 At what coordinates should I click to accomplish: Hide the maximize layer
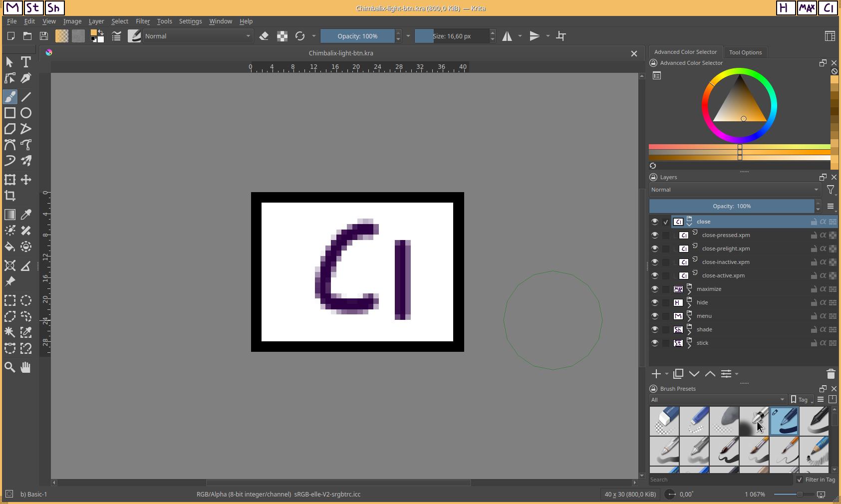655,289
